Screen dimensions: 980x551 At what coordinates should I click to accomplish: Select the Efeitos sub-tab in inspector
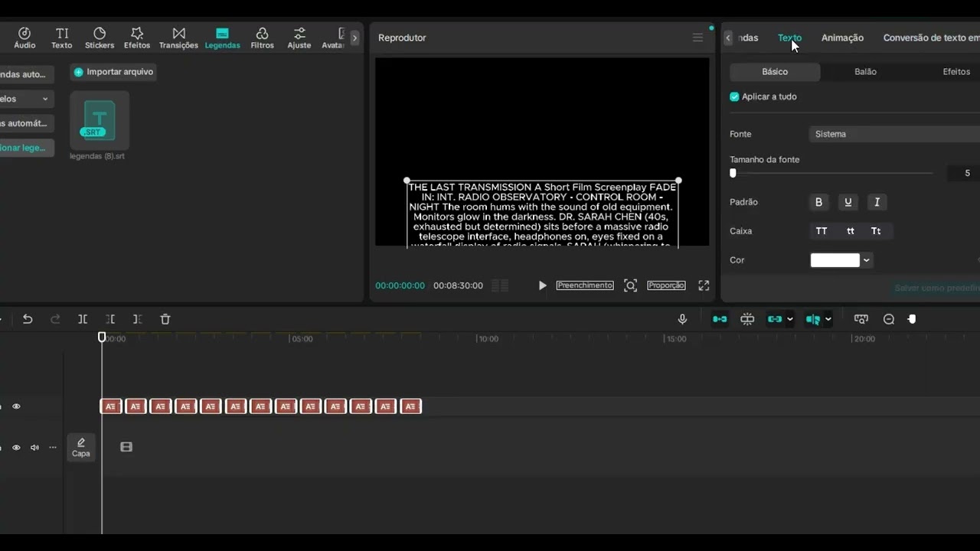point(956,71)
